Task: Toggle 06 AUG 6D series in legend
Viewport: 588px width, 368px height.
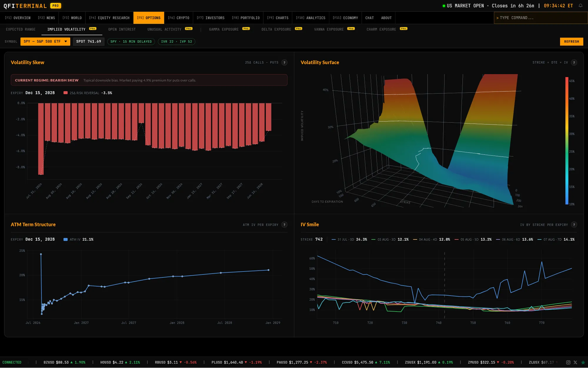Action: click(x=514, y=239)
